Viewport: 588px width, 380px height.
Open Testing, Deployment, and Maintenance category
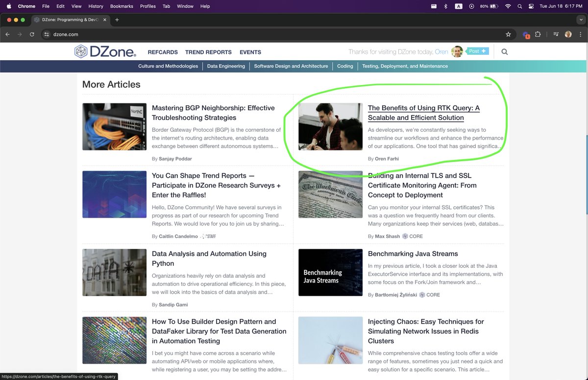click(x=405, y=66)
